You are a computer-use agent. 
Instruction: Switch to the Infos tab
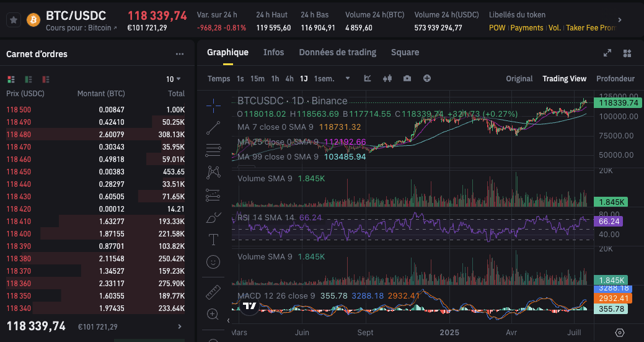click(273, 53)
